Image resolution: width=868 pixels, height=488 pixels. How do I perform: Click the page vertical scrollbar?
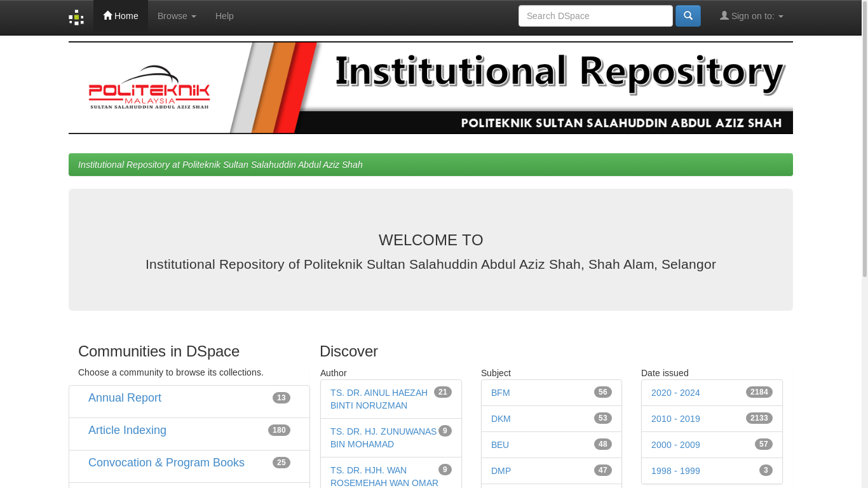point(864,140)
